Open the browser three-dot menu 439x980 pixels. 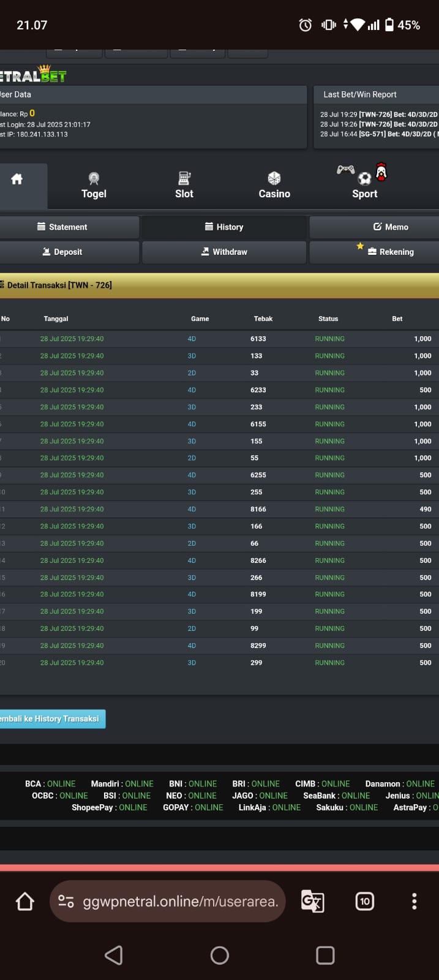point(415,901)
